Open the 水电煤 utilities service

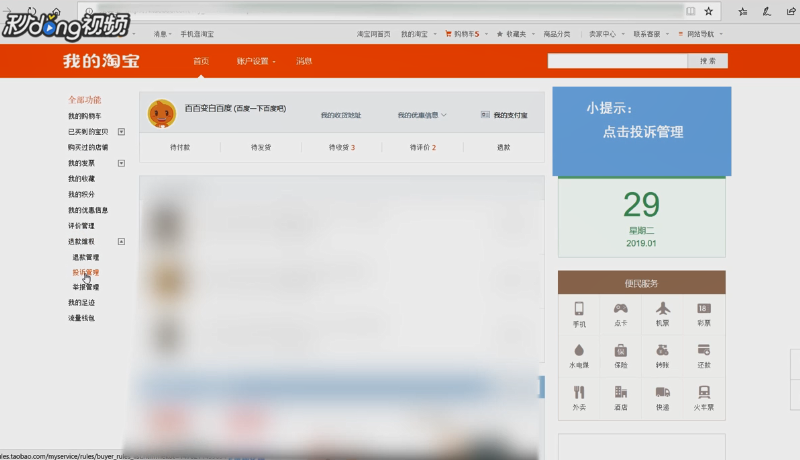pyautogui.click(x=579, y=356)
